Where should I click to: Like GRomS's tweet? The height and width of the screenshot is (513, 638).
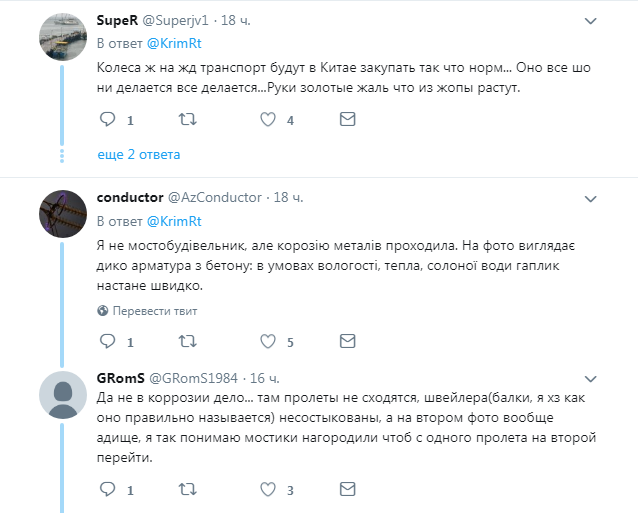[x=267, y=490]
